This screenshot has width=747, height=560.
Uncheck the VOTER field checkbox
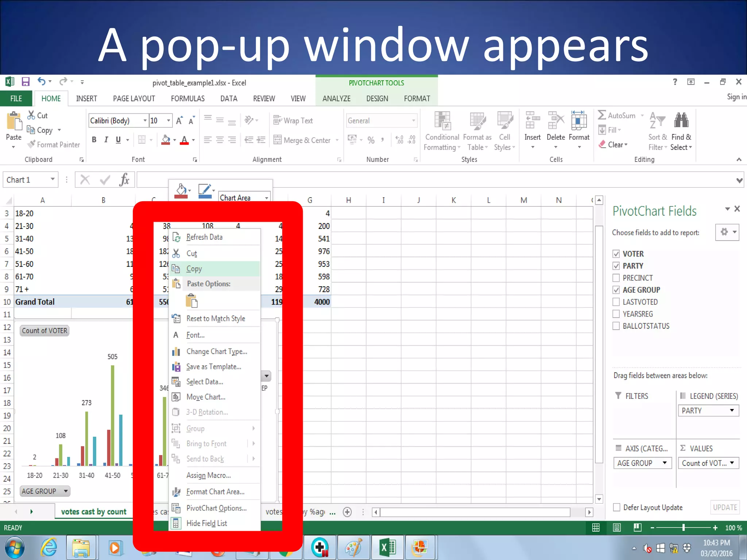pyautogui.click(x=616, y=254)
